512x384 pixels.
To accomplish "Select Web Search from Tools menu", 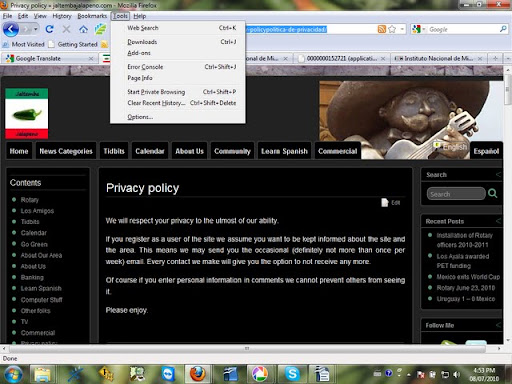I will point(178,28).
